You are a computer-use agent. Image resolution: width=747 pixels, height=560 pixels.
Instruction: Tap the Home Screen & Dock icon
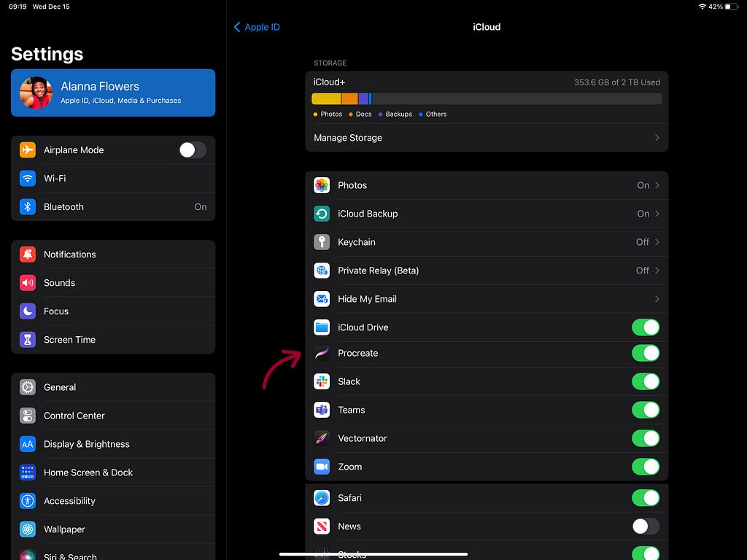coord(28,472)
